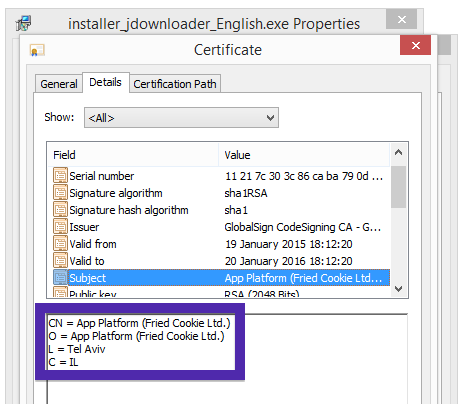Image resolution: width=464 pixels, height=404 pixels.
Task: Close the installer_jdownloader Properties window
Action: coord(402,19)
